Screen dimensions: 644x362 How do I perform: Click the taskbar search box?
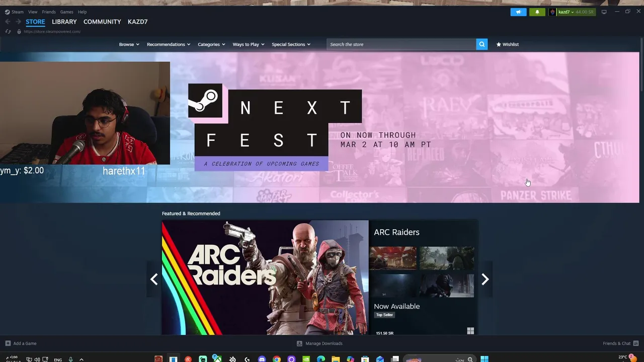point(440,359)
